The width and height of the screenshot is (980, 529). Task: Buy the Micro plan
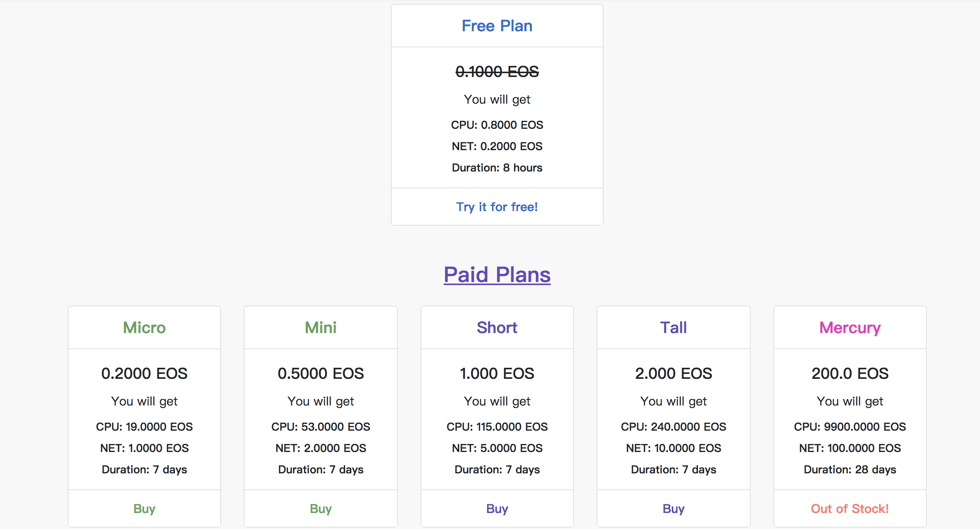[x=144, y=508]
